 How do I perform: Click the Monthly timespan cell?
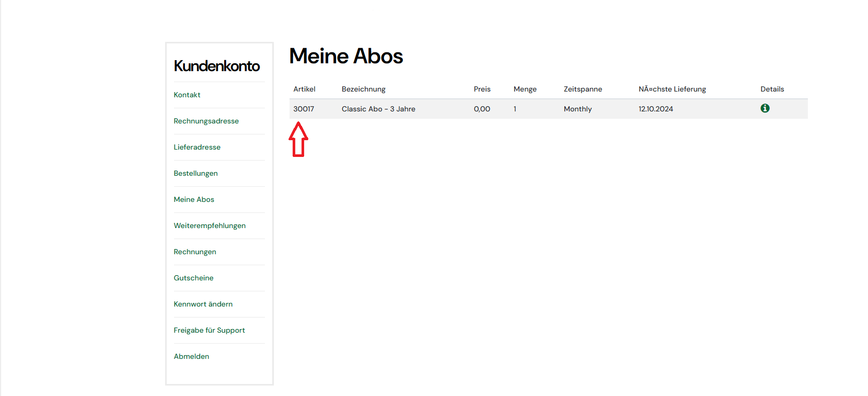[x=578, y=109]
